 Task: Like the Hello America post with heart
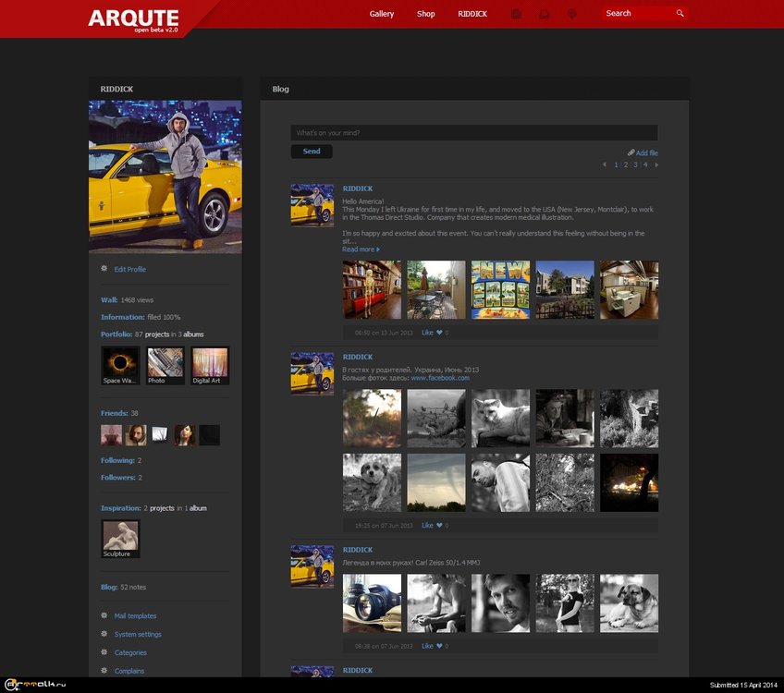(439, 333)
